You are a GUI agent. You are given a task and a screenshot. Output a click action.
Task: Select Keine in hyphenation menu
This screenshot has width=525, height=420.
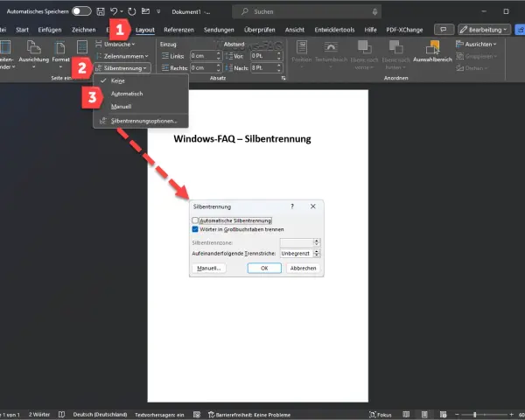tap(141, 81)
